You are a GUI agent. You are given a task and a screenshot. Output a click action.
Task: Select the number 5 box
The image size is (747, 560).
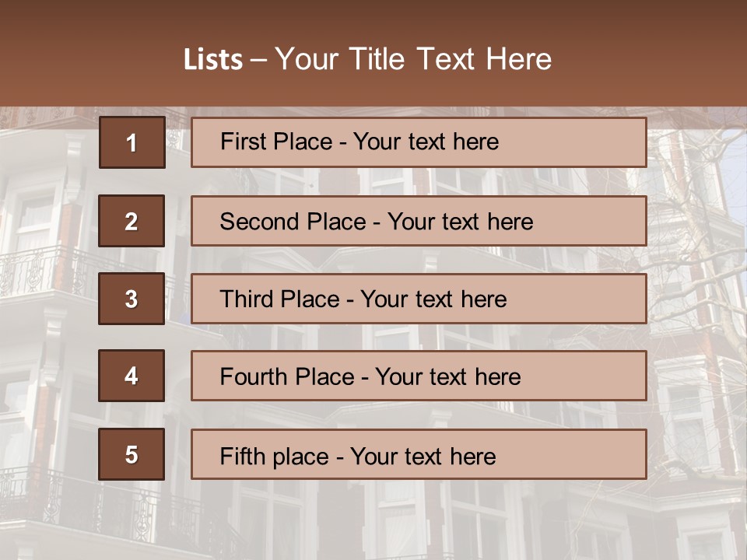click(x=132, y=454)
